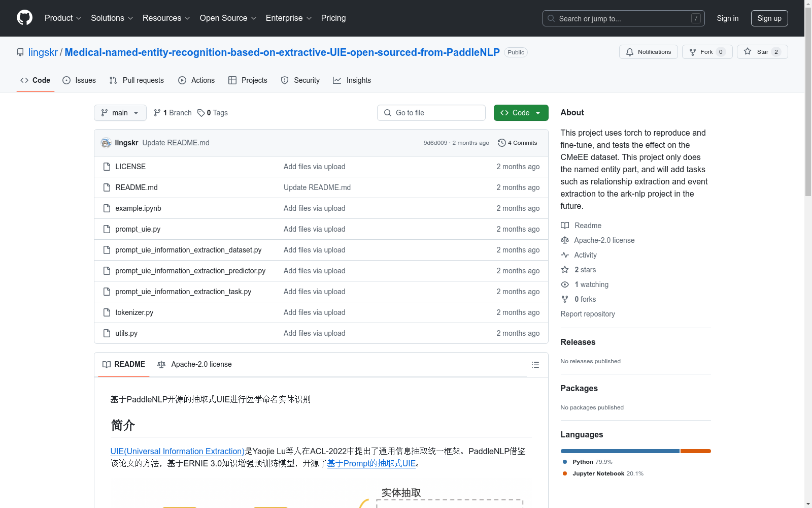Click the fork icon beside 0 forks
This screenshot has width=812, height=508.
click(x=565, y=299)
